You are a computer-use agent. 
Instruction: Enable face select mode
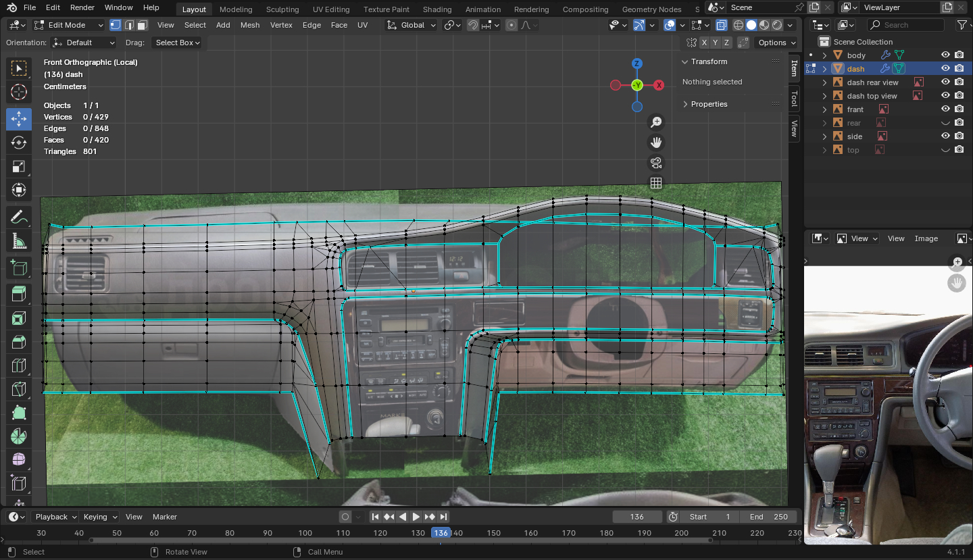pyautogui.click(x=142, y=25)
